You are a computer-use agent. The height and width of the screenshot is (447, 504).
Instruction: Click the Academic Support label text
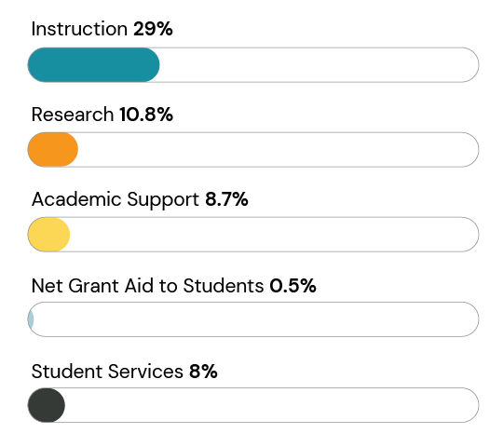pyautogui.click(x=116, y=200)
